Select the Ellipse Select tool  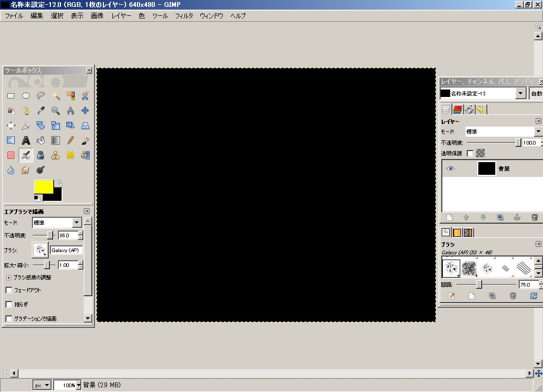pyautogui.click(x=26, y=96)
